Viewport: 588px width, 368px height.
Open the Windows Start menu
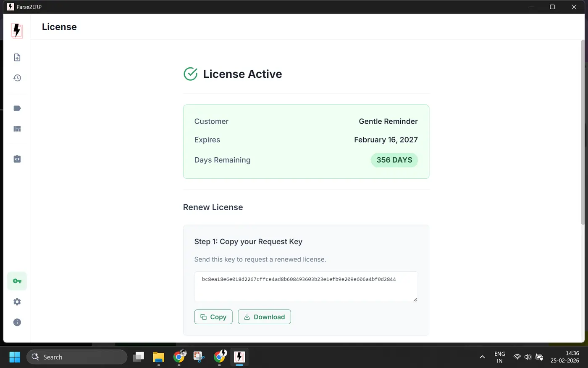(x=15, y=357)
